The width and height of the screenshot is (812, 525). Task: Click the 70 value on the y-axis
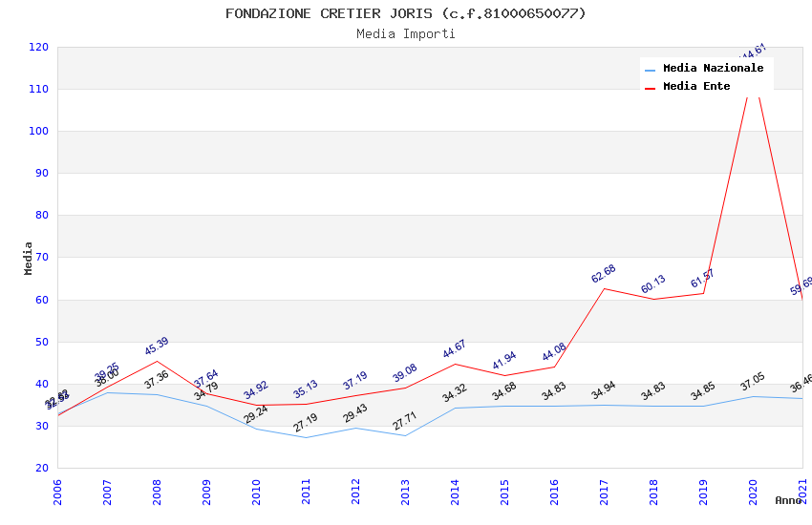pos(42,257)
